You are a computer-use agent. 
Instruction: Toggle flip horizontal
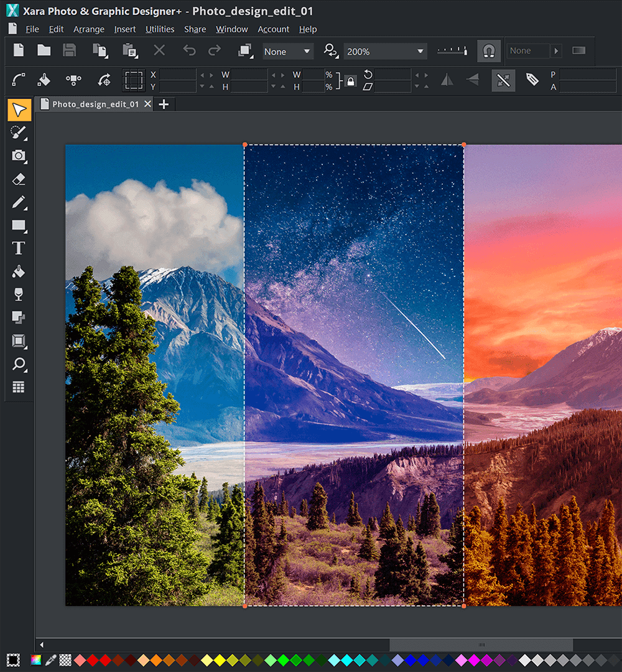[x=447, y=80]
